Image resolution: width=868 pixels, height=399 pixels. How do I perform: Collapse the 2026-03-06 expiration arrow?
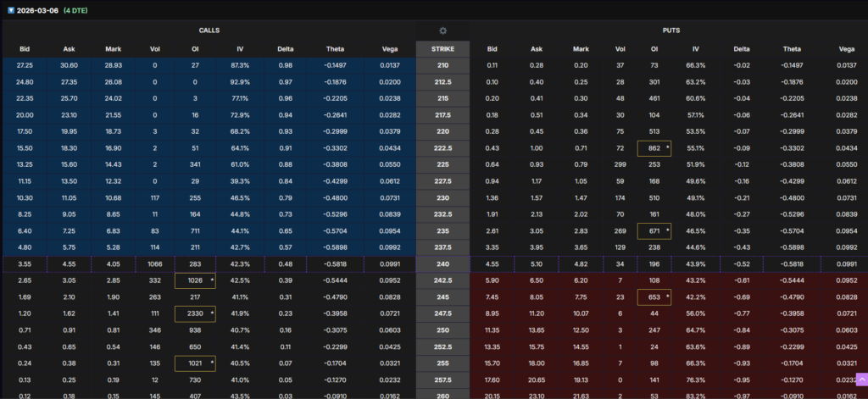10,10
